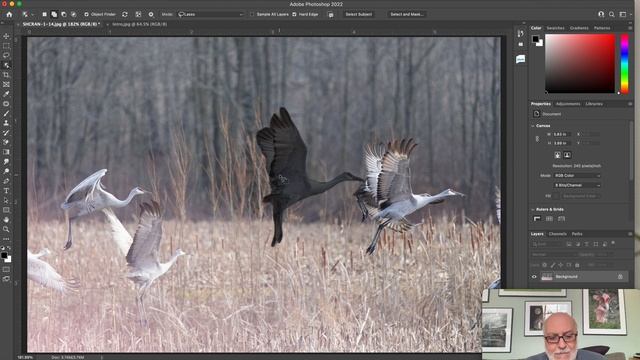This screenshot has height=360, width=640.
Task: Choose Intersect with Selection mode button
Action: click(73, 14)
